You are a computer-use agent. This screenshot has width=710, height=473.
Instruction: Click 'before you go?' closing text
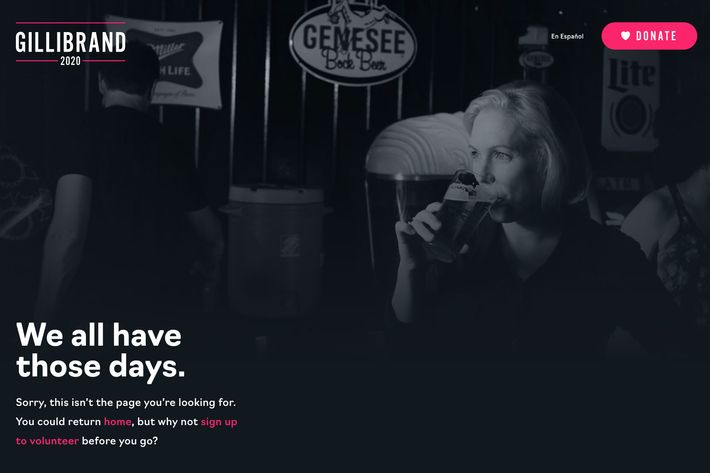coord(120,441)
